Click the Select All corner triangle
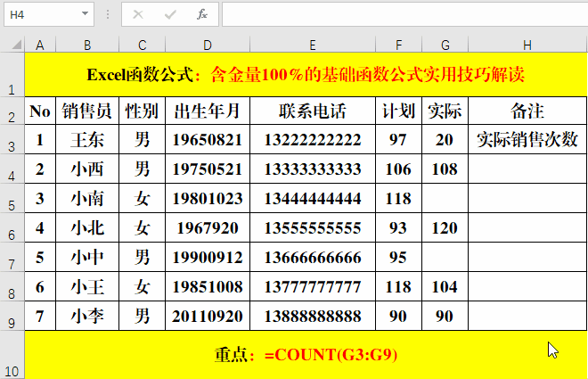This screenshot has height=379, width=588. point(17,45)
